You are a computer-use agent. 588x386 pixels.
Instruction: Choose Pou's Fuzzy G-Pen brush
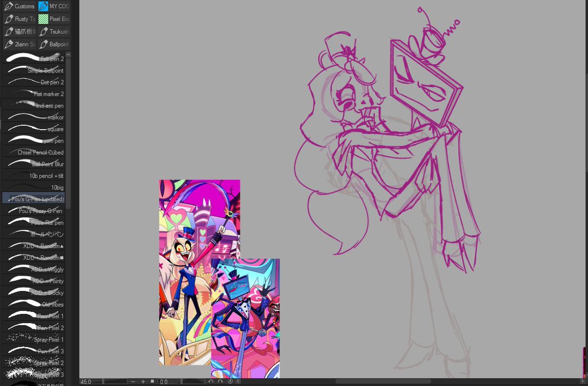(x=33, y=211)
